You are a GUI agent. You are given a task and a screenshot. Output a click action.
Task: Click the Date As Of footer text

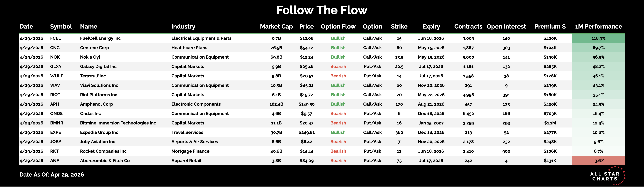click(52, 175)
